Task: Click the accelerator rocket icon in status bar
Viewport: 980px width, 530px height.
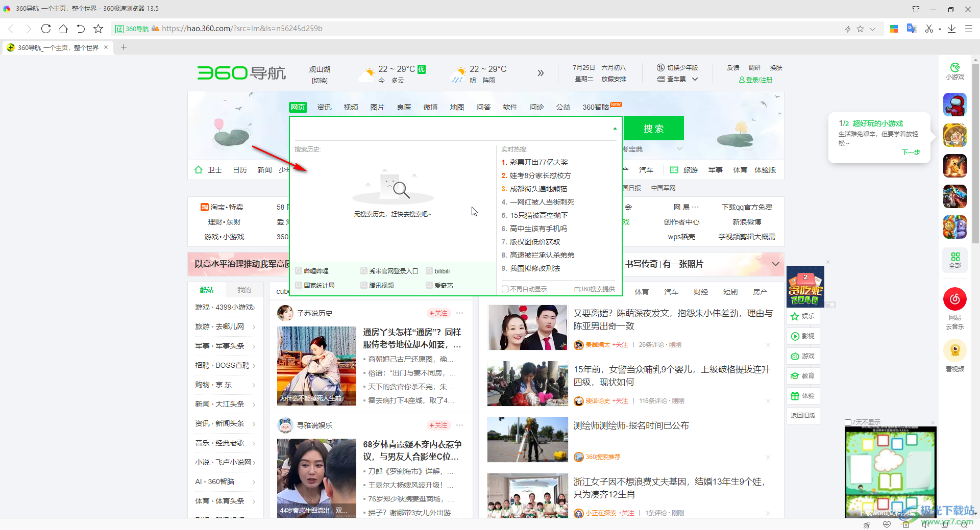Action: [x=867, y=525]
